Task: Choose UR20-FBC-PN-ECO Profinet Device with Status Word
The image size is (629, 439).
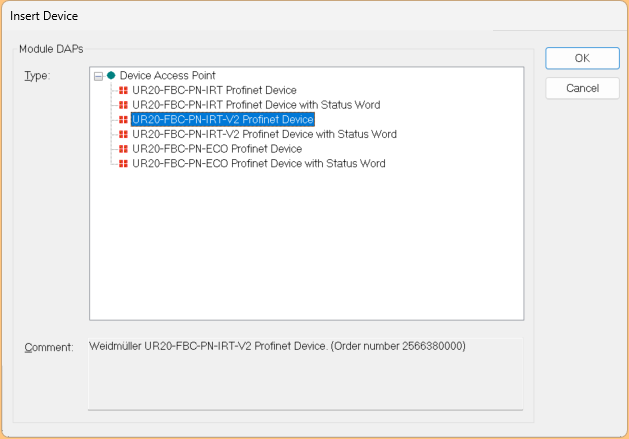Action: (x=259, y=163)
